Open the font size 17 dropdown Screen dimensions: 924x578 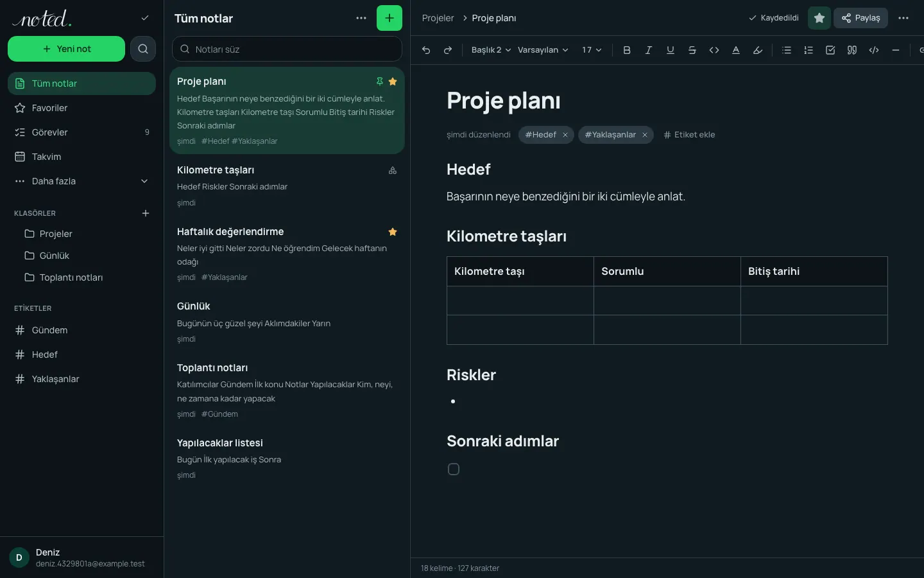click(592, 50)
